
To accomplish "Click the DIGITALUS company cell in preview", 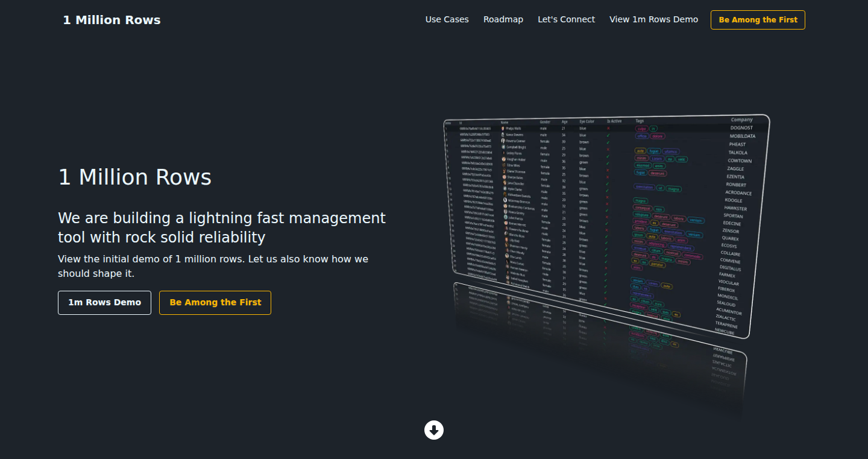I will [x=731, y=268].
